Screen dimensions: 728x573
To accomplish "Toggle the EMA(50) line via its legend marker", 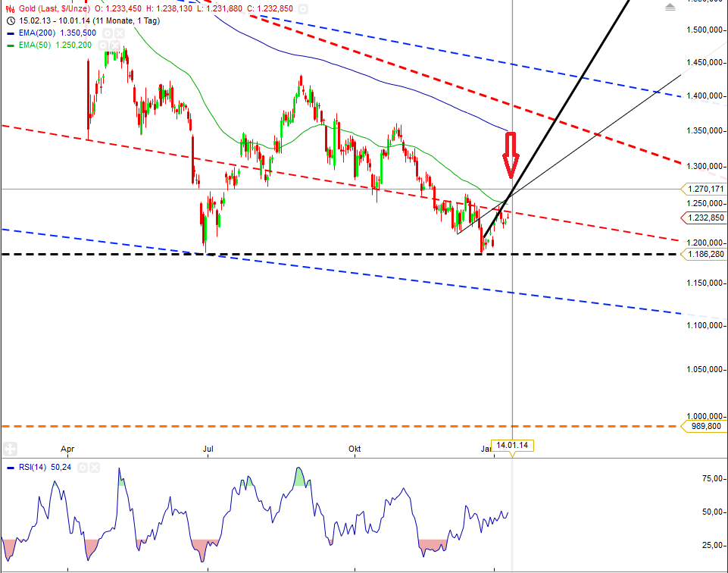I will tap(9, 45).
